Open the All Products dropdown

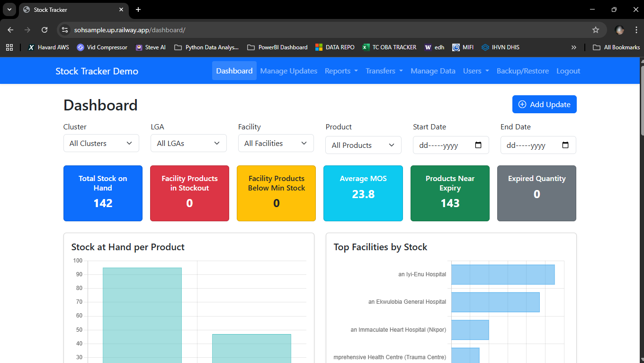click(363, 145)
